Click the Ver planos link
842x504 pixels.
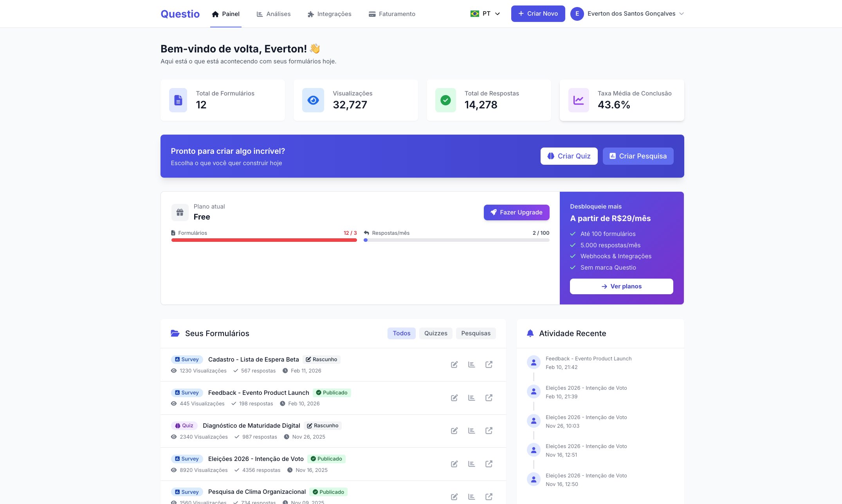621,286
